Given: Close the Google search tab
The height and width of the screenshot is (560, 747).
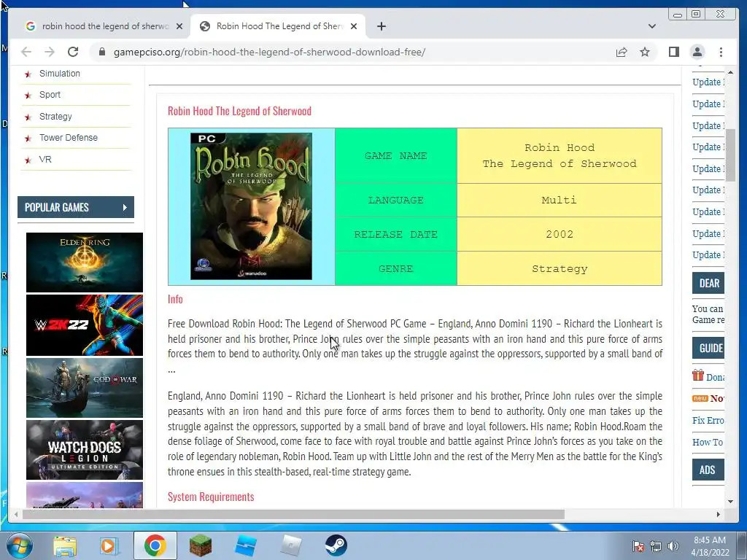Looking at the screenshot, I should 179,26.
